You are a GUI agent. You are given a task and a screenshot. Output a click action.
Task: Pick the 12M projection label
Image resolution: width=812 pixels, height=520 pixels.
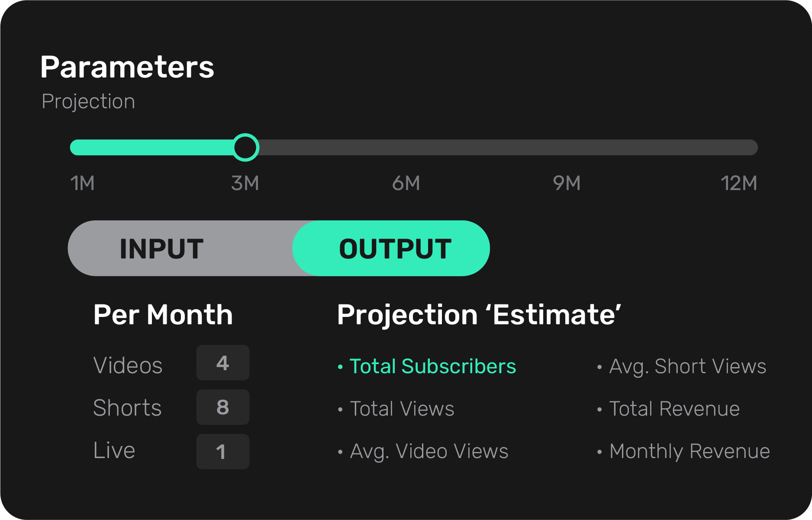738,184
